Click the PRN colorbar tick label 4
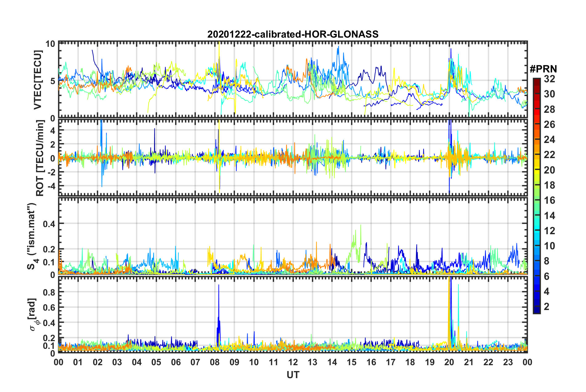This screenshot has height=392, width=586. pos(547,292)
